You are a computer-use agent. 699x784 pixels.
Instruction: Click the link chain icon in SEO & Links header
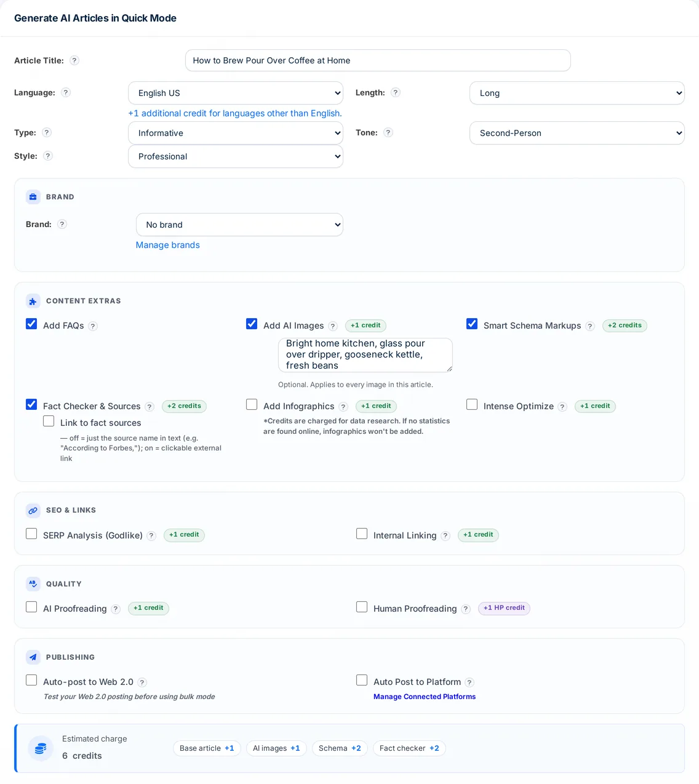pyautogui.click(x=33, y=510)
